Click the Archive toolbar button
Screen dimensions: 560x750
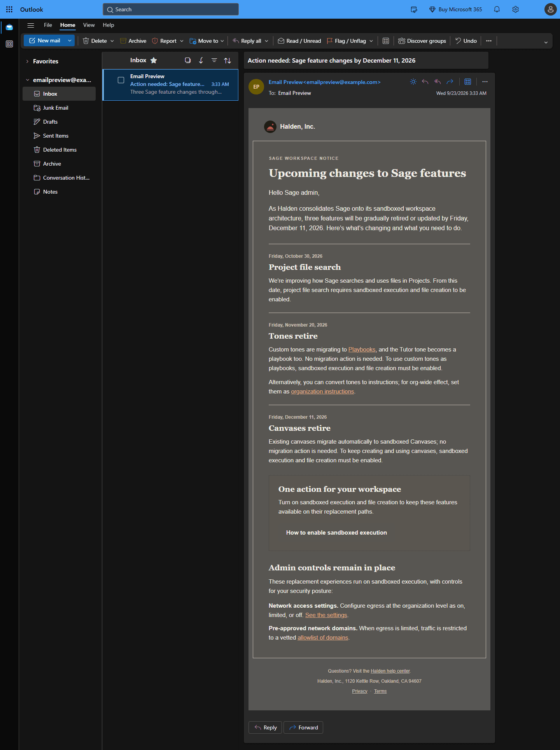tap(133, 41)
